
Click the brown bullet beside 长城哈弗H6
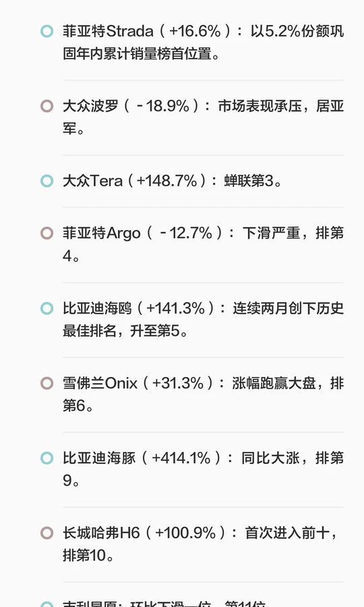pyautogui.click(x=47, y=533)
